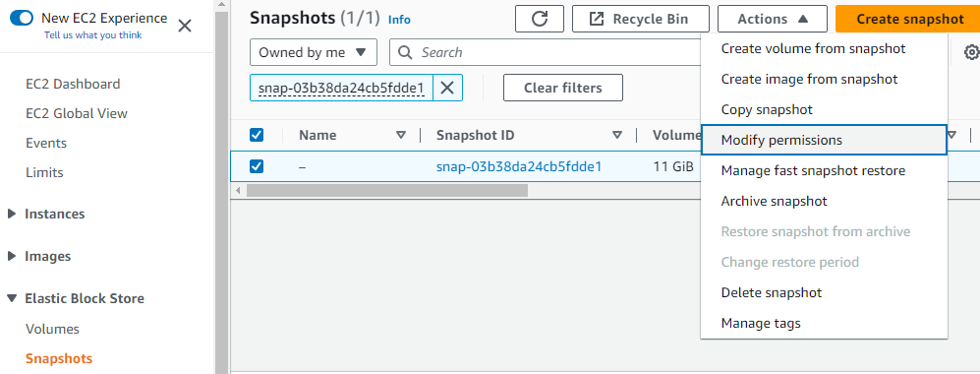Open table preferences gear icon

[971, 52]
